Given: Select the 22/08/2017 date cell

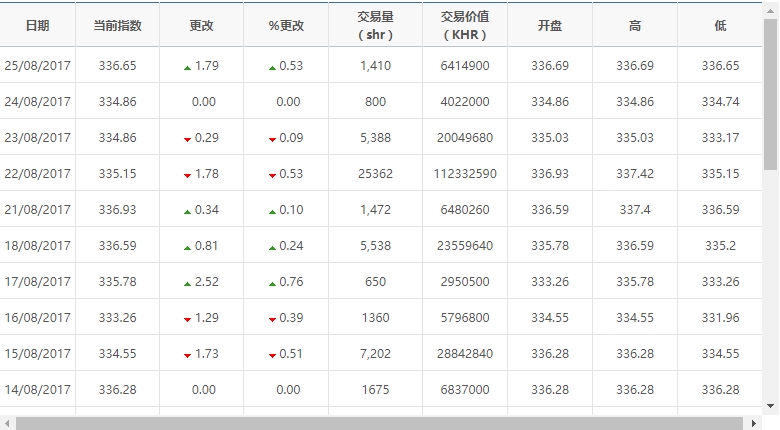Looking at the screenshot, I should pyautogui.click(x=37, y=174).
